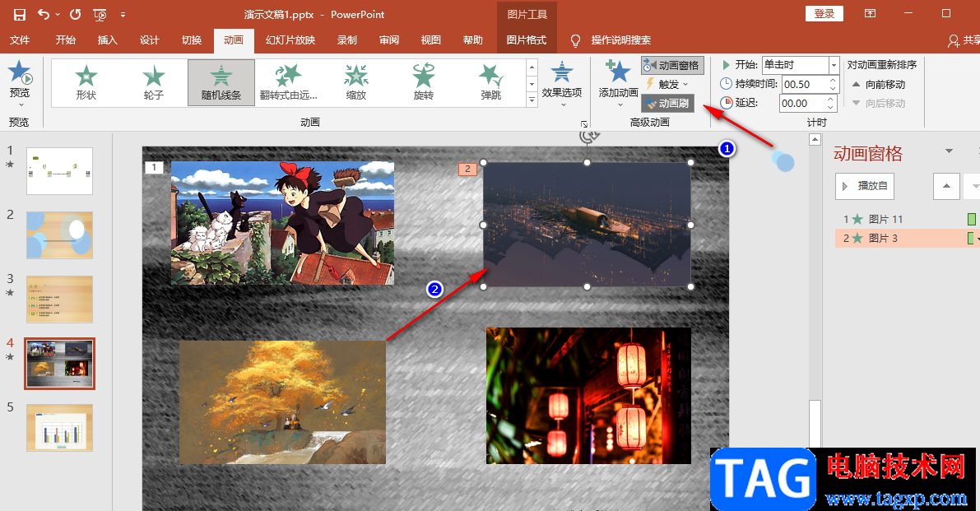980x511 pixels.
Task: Select 图片 11 animation entry
Action: [x=907, y=219]
